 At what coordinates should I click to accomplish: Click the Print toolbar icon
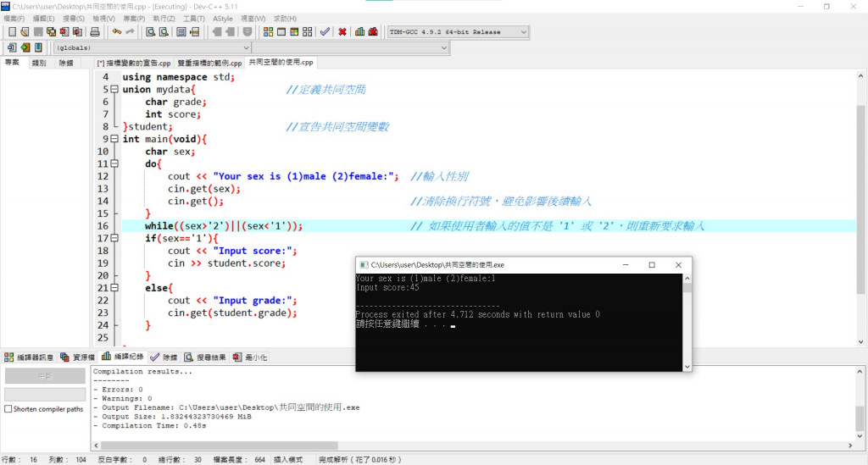pos(95,32)
